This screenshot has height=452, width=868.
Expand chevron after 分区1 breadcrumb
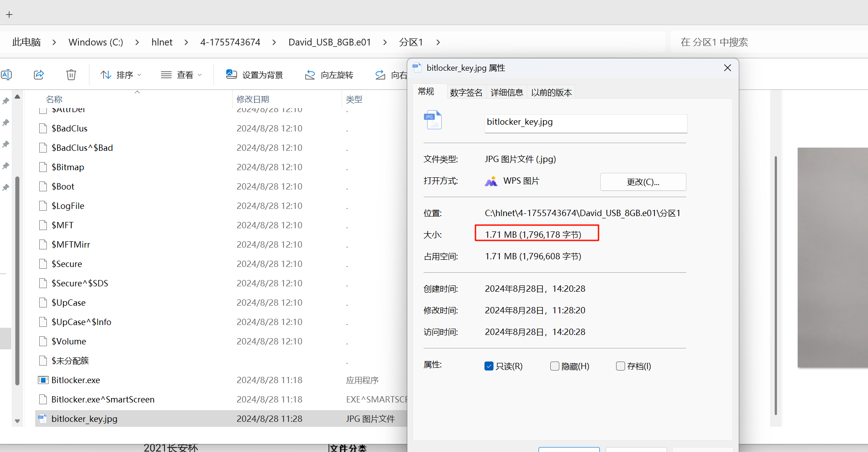[438, 42]
